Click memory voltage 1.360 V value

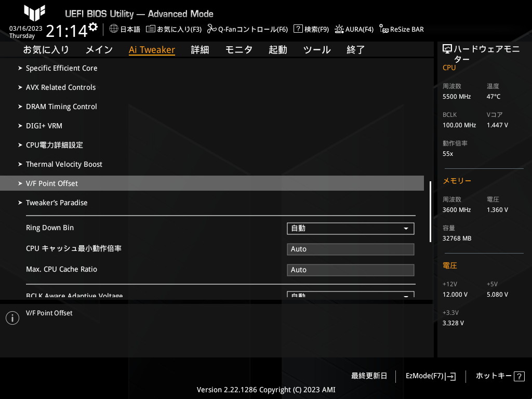pyautogui.click(x=497, y=210)
